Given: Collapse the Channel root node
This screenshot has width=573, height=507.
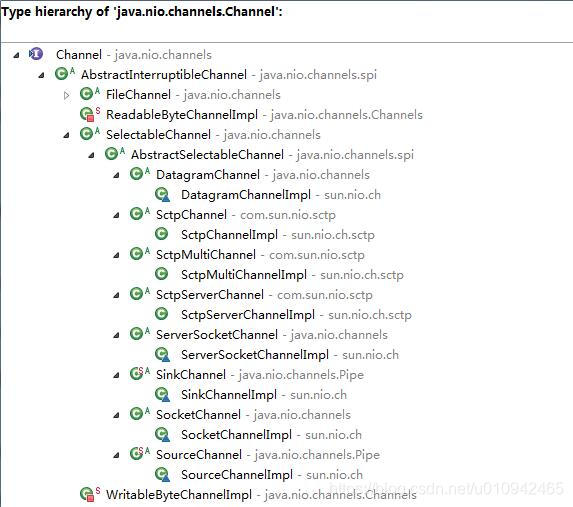Looking at the screenshot, I should click(x=16, y=56).
